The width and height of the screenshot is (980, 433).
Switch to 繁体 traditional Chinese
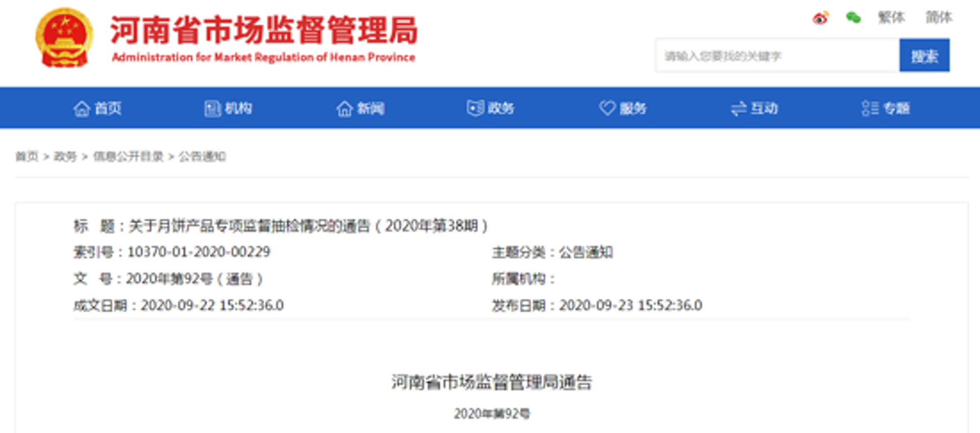(x=891, y=17)
